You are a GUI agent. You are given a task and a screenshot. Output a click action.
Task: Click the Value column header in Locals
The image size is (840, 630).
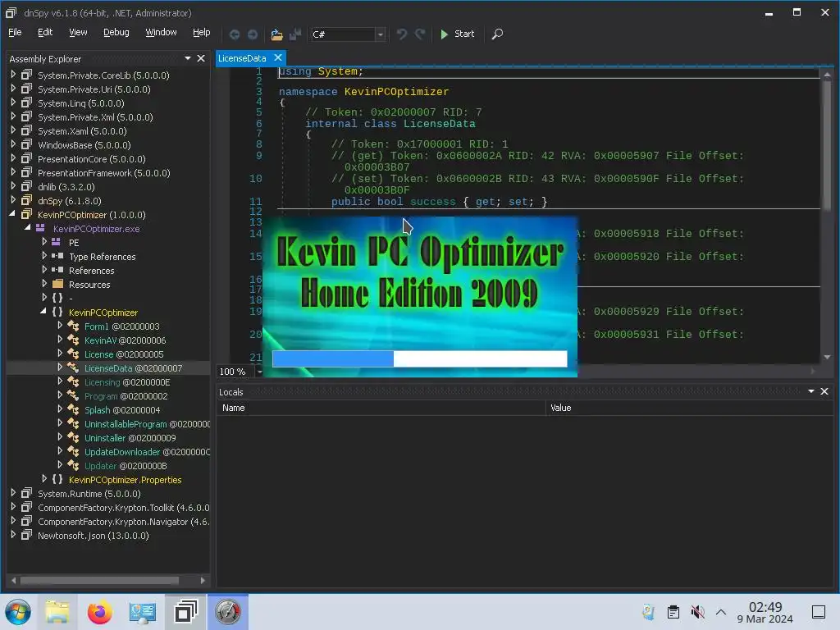pyautogui.click(x=690, y=408)
